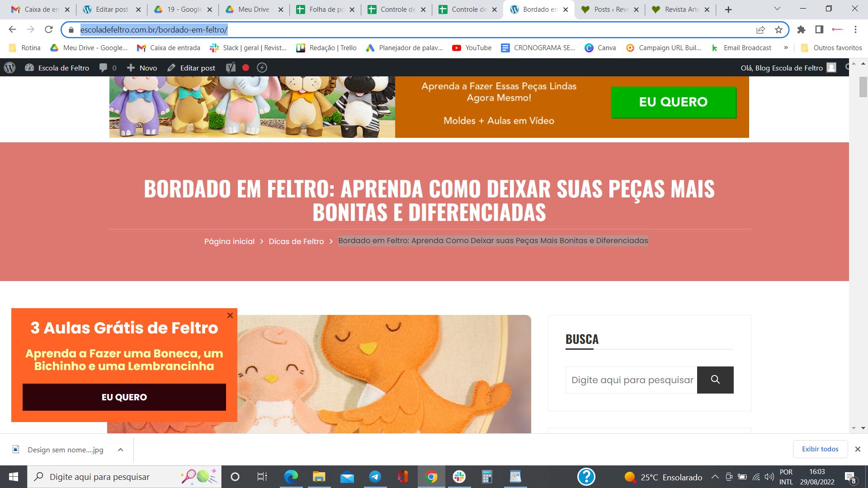Open the tab search dropdown arrow
The image size is (868, 488).
[x=777, y=9]
